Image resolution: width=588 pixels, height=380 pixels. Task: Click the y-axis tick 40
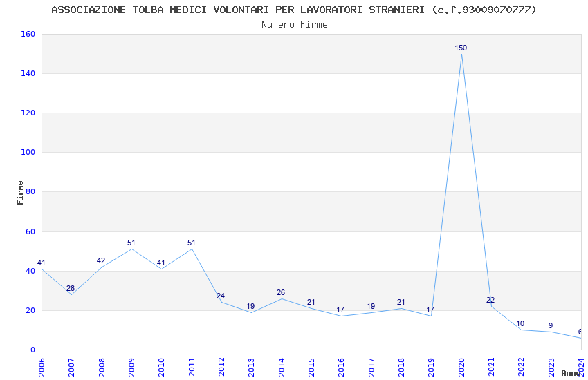[x=30, y=271]
